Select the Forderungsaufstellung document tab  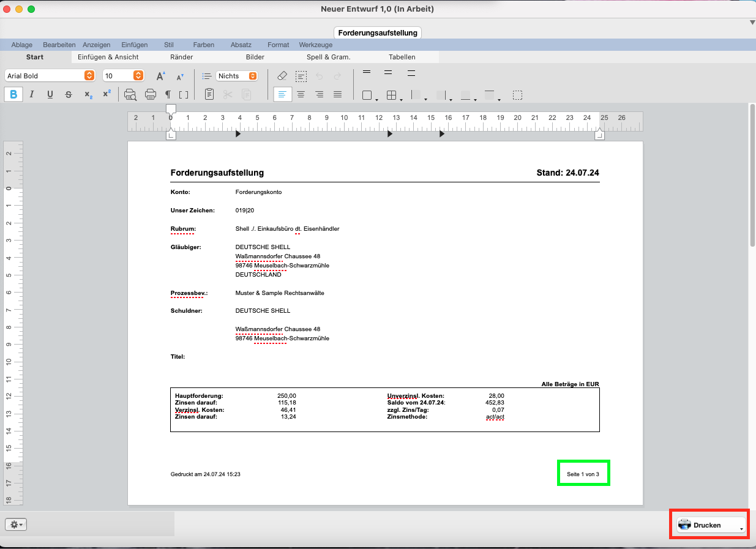(x=378, y=32)
